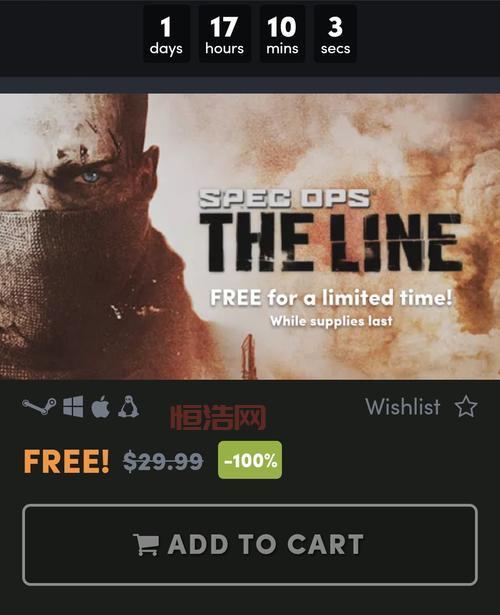This screenshot has width=500, height=615.
Task: Click the Steam platform icon
Action: (39, 406)
